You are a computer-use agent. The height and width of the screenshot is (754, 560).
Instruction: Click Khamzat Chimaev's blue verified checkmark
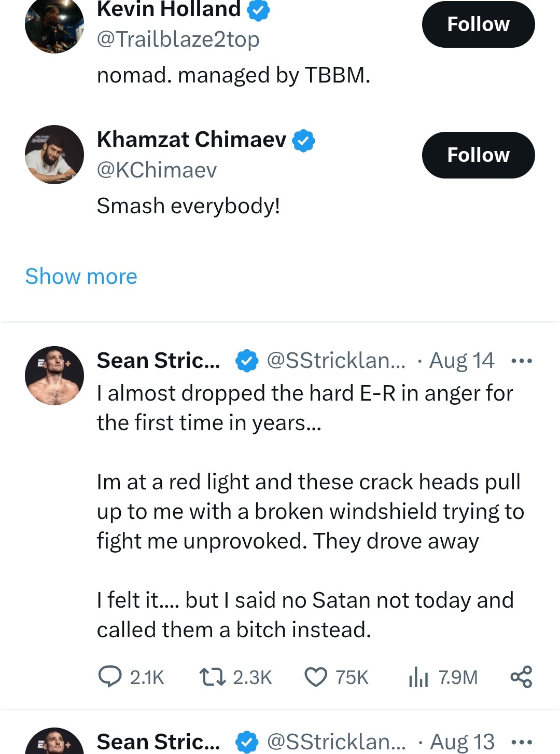pyautogui.click(x=303, y=141)
